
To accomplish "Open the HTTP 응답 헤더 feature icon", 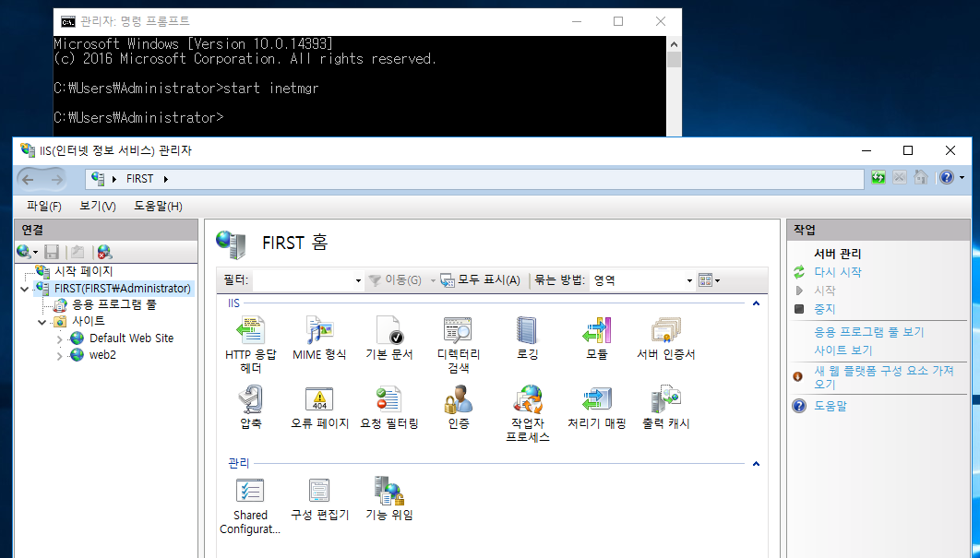I will pos(251,330).
